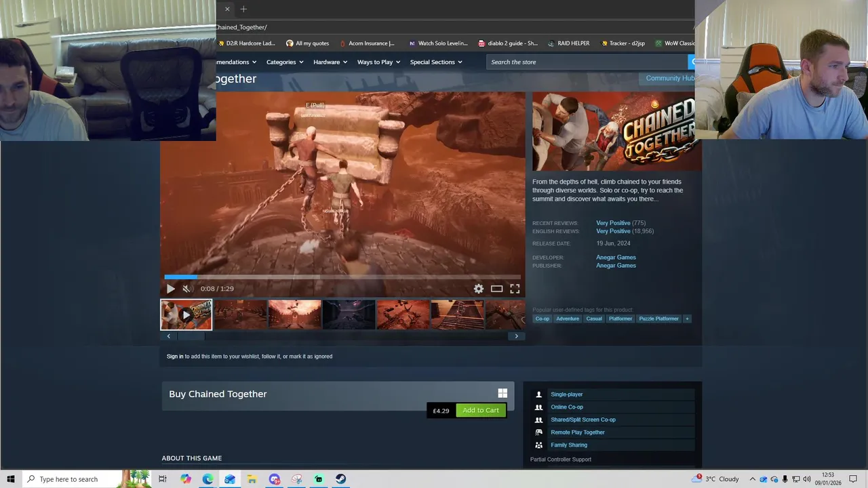Click the Very Positive recent reviews link
This screenshot has height=488, width=868.
point(613,223)
